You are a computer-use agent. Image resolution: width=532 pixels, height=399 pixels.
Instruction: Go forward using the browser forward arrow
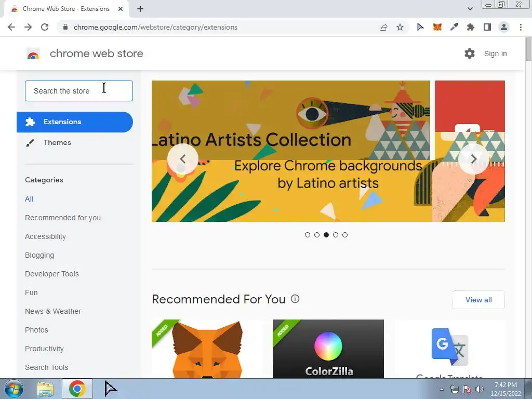click(x=28, y=27)
